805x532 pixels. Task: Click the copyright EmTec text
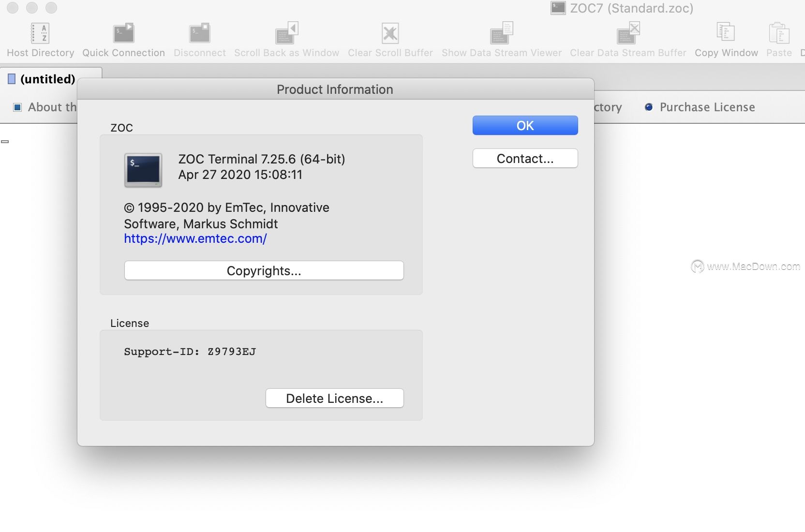(226, 216)
